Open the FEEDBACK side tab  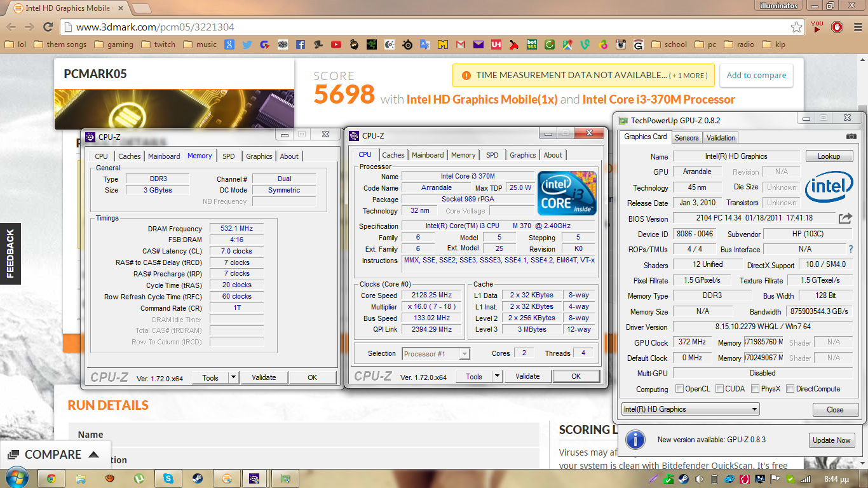(x=10, y=254)
